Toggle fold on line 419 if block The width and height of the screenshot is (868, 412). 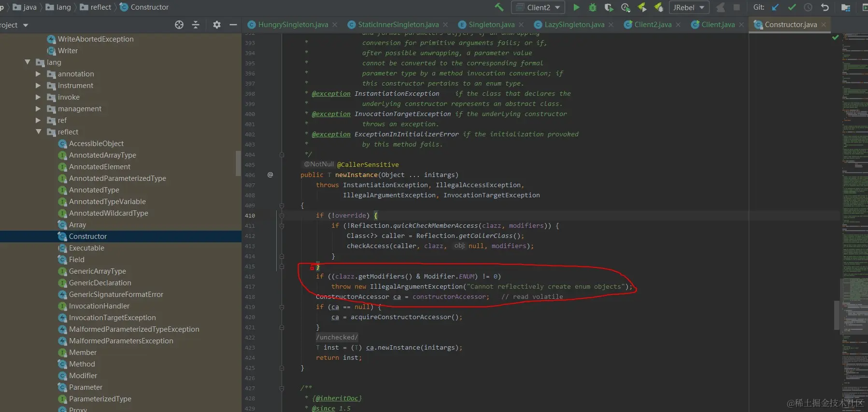[282, 307]
